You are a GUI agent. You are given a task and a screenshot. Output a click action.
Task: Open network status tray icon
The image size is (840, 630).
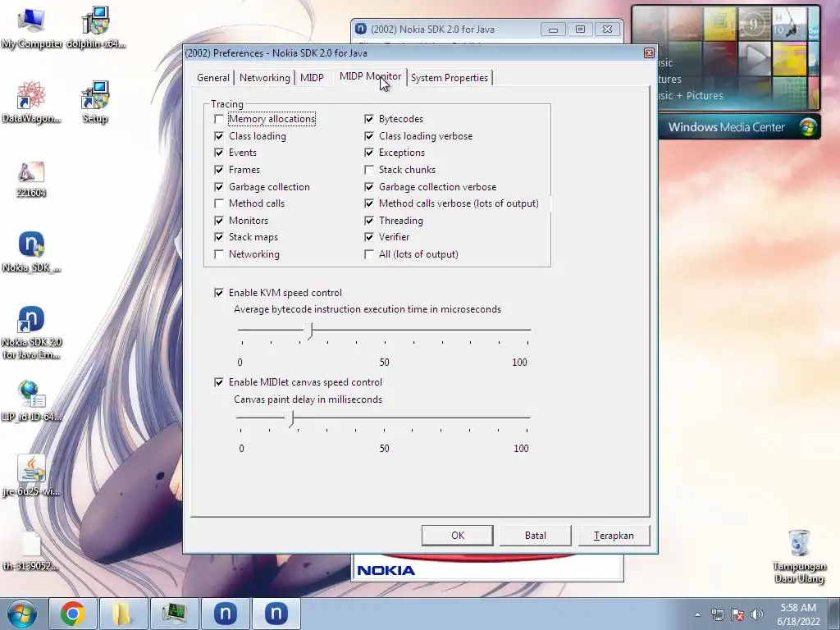tap(717, 614)
